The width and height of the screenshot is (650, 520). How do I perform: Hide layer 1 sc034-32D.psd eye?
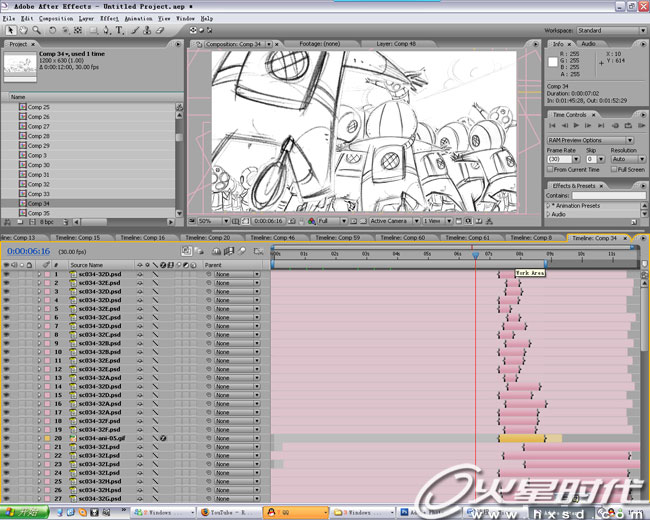(x=6, y=274)
